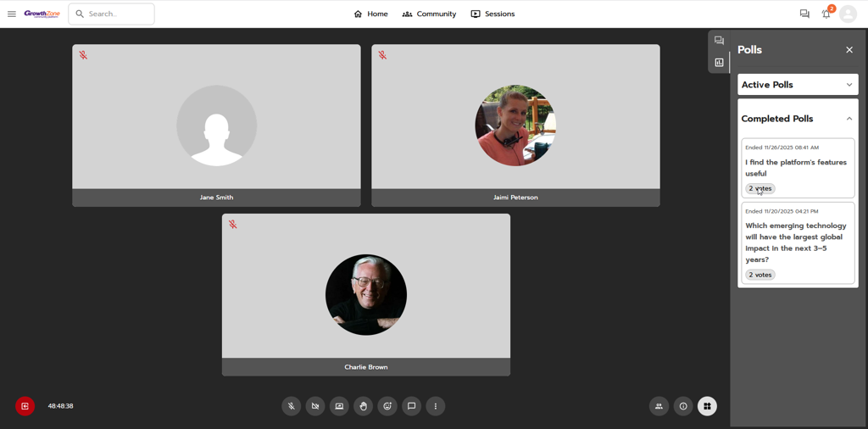The height and width of the screenshot is (429, 868).
Task: Open the hamburger navigation menu
Action: coord(12,14)
